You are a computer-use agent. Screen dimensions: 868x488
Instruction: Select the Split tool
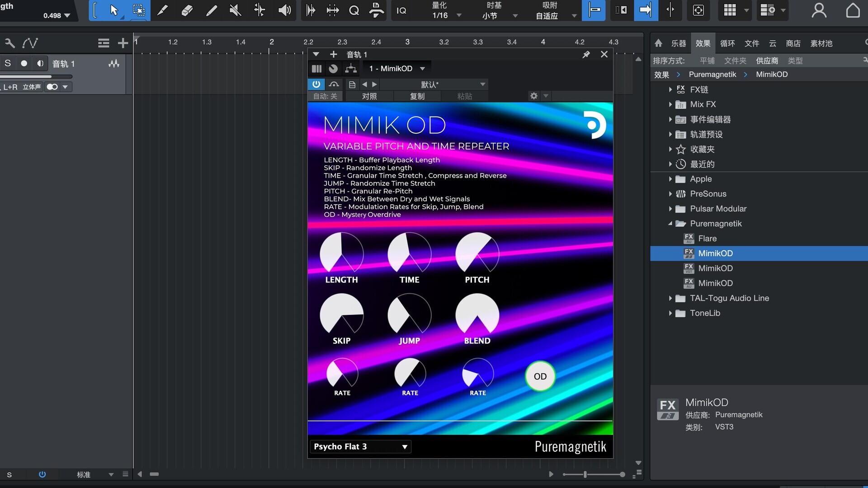click(162, 10)
